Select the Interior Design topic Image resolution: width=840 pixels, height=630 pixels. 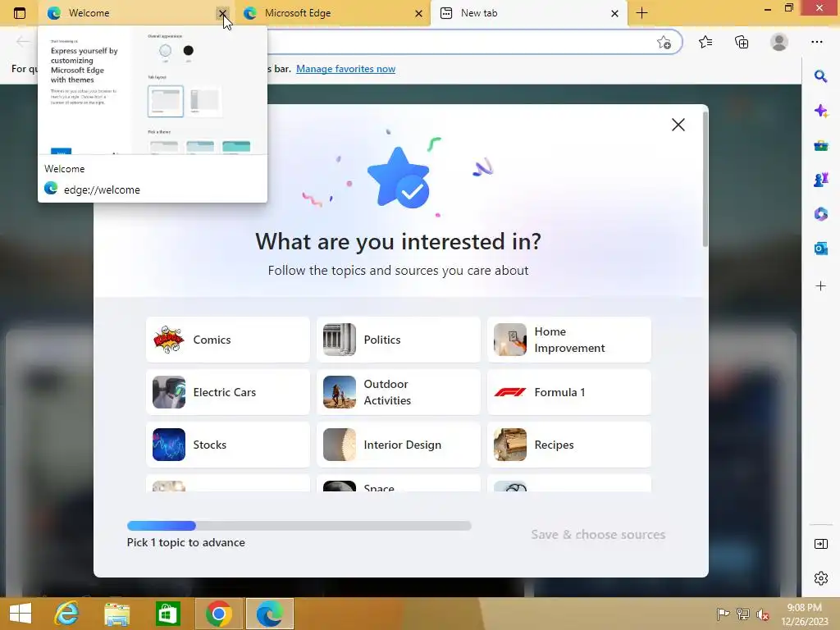pos(399,445)
